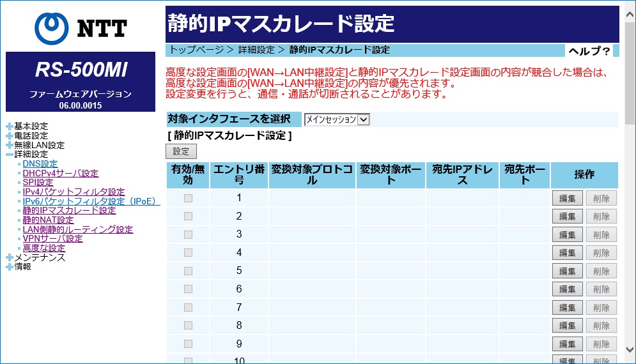Toggle enable checkbox for entry 9
This screenshot has height=364, width=636.
tap(188, 344)
